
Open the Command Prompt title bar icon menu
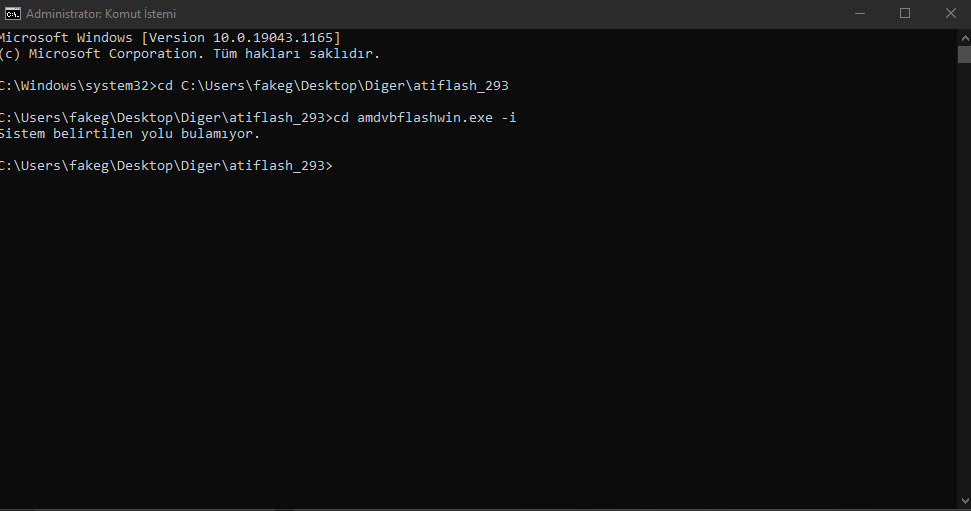(12, 14)
